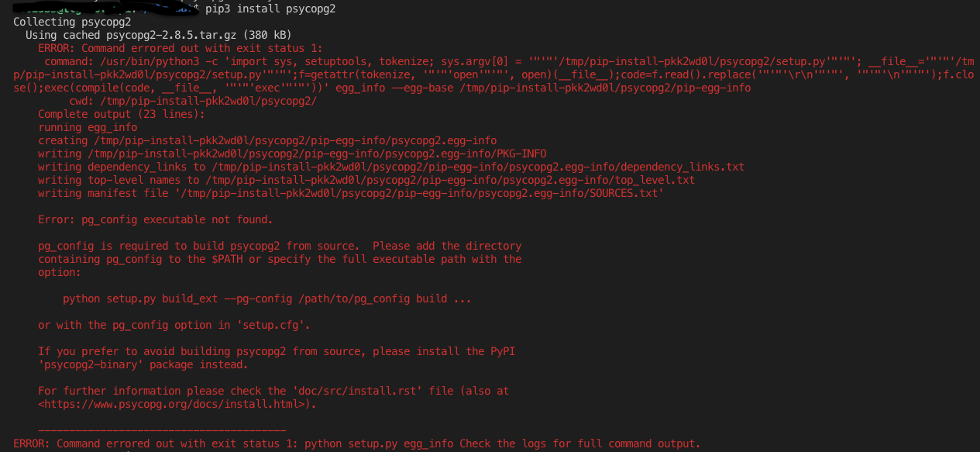Click the psycopg.org install docs URL
This screenshot has width=980, height=452.
(x=174, y=404)
